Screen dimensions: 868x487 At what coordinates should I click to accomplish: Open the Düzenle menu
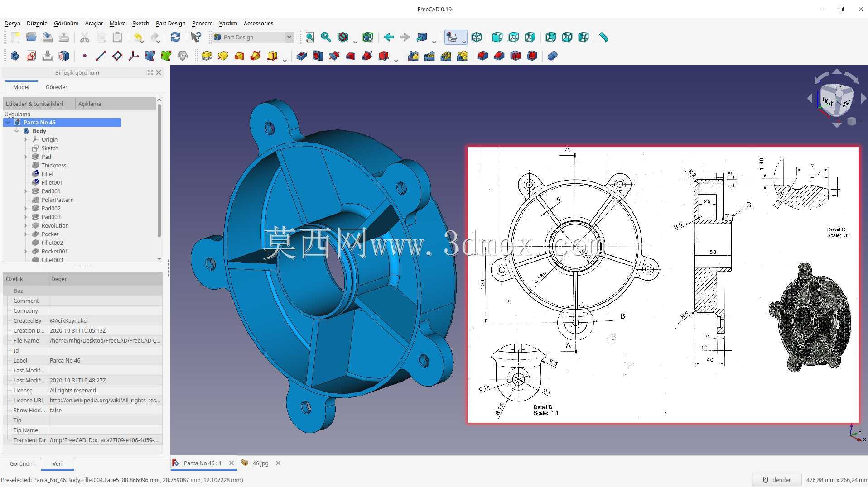click(x=37, y=23)
